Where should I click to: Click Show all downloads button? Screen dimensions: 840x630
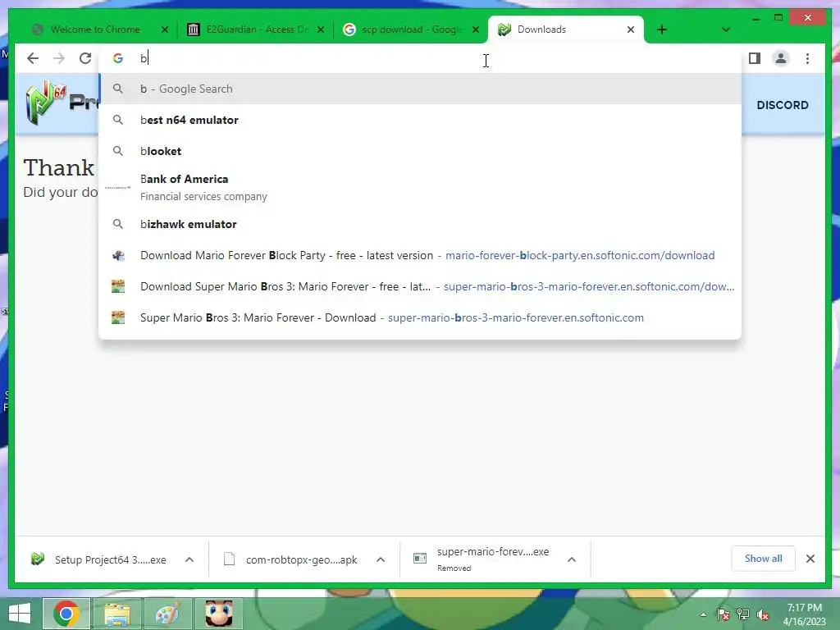click(x=763, y=559)
